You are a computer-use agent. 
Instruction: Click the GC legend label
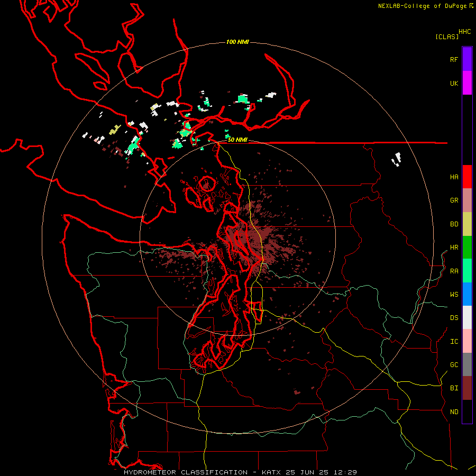coord(454,364)
